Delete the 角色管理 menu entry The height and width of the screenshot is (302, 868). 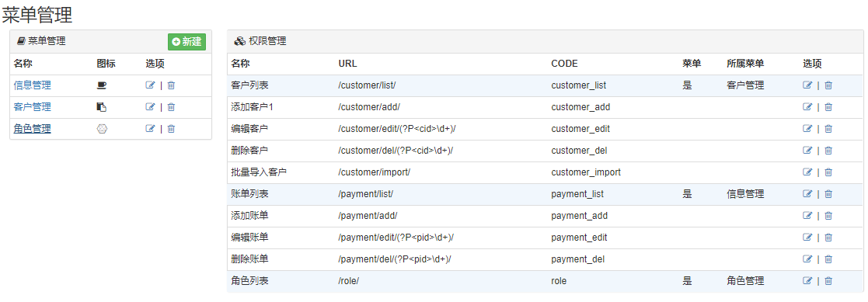(x=171, y=128)
